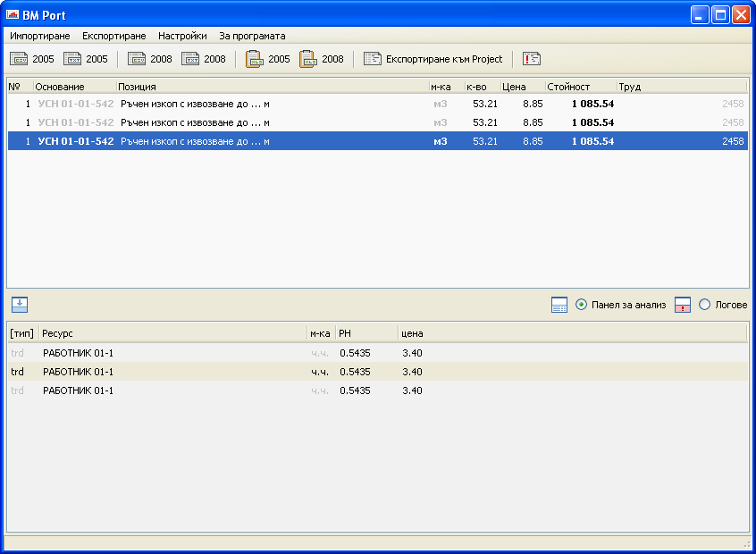Click the analysis panel table icon

click(559, 305)
